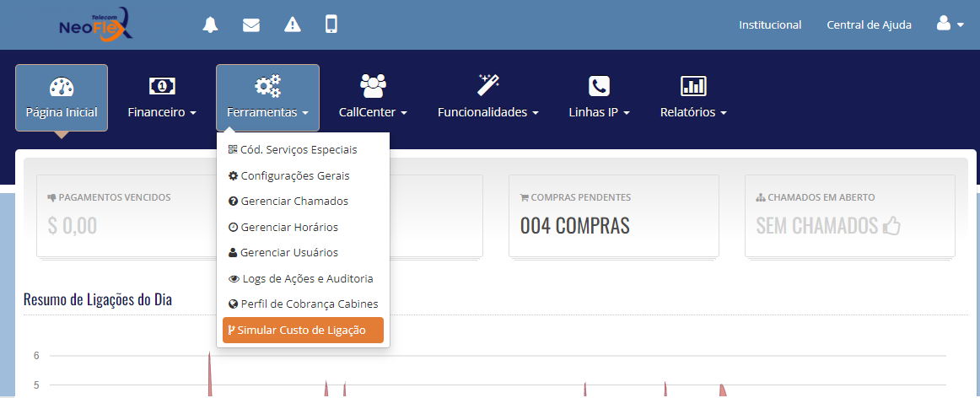Open the user account icon menu

pos(943,24)
